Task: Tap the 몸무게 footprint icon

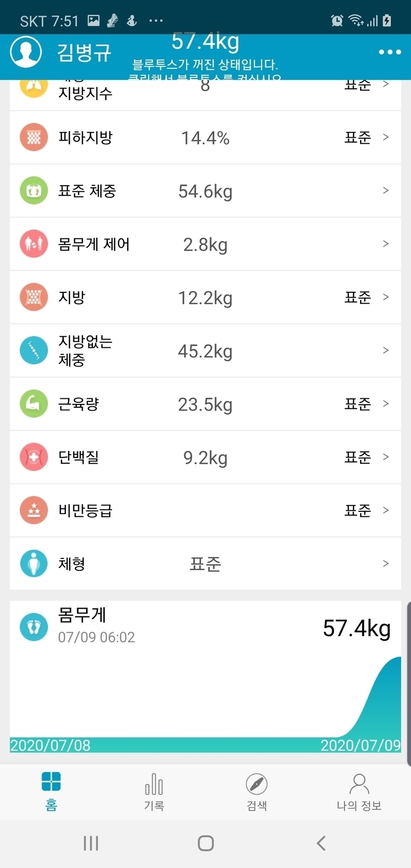Action: click(34, 627)
